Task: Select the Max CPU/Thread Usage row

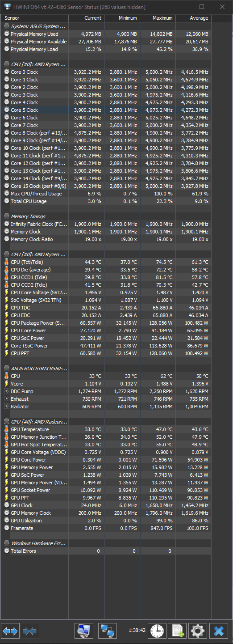Action: click(107, 194)
